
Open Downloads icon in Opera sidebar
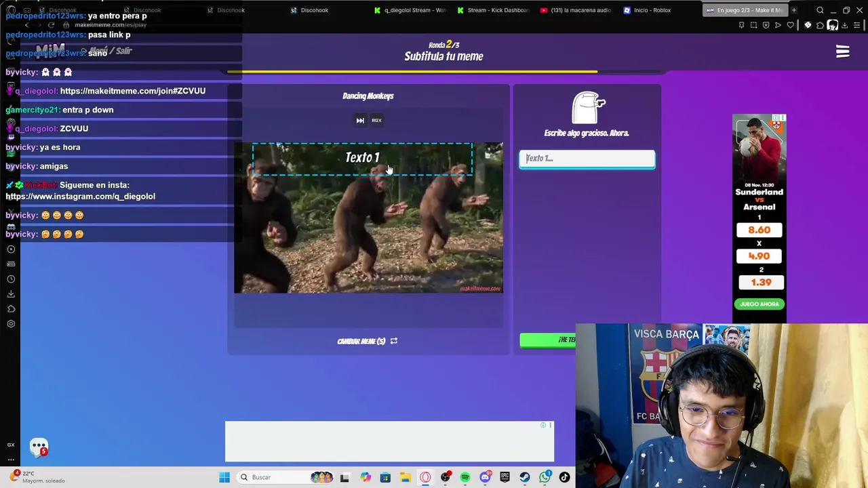(11, 293)
